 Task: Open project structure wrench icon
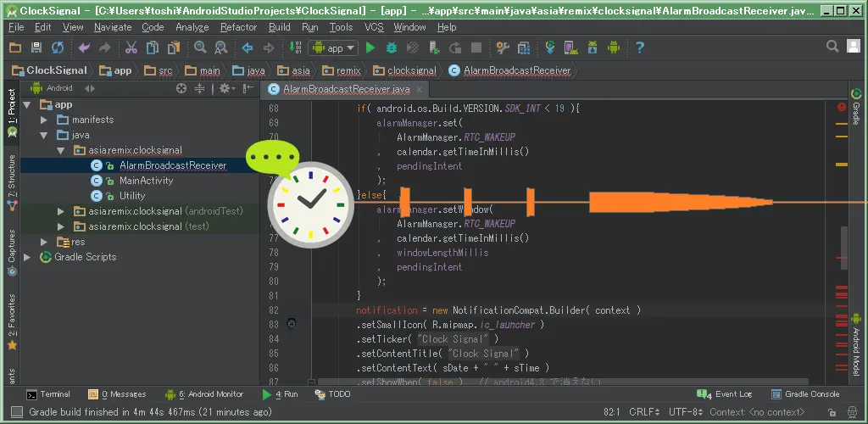click(x=503, y=48)
